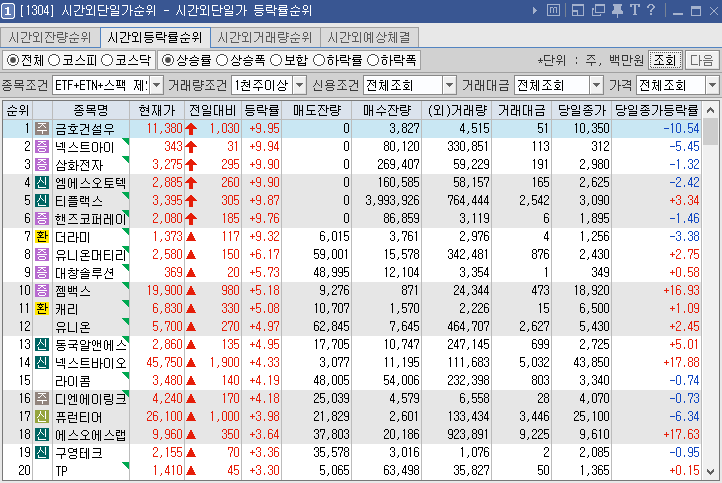
Task: Select the 코스닥 radio button
Action: click(x=107, y=60)
